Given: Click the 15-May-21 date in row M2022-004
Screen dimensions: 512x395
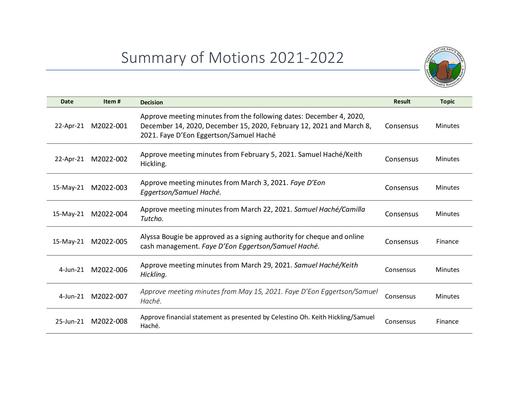Looking at the screenshot, I should click(68, 214).
